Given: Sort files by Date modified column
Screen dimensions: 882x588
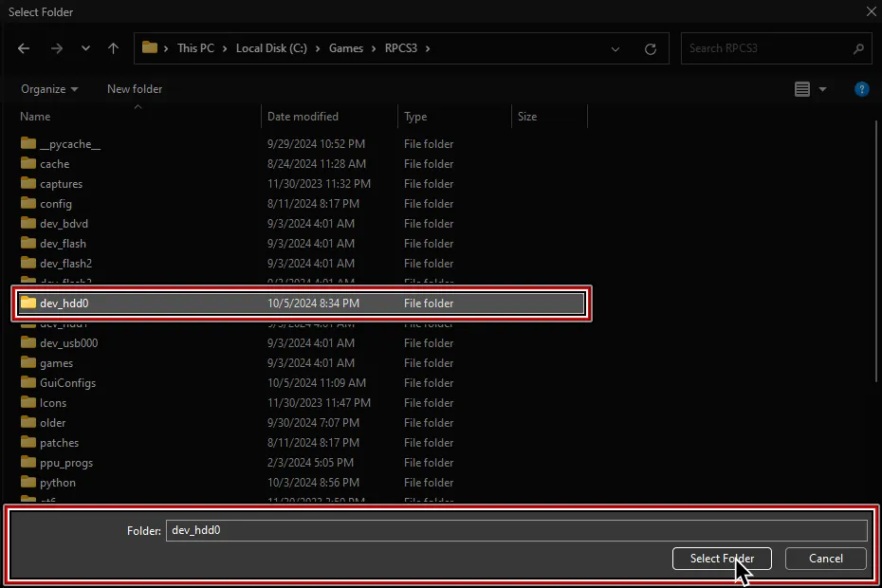Looking at the screenshot, I should tap(301, 116).
